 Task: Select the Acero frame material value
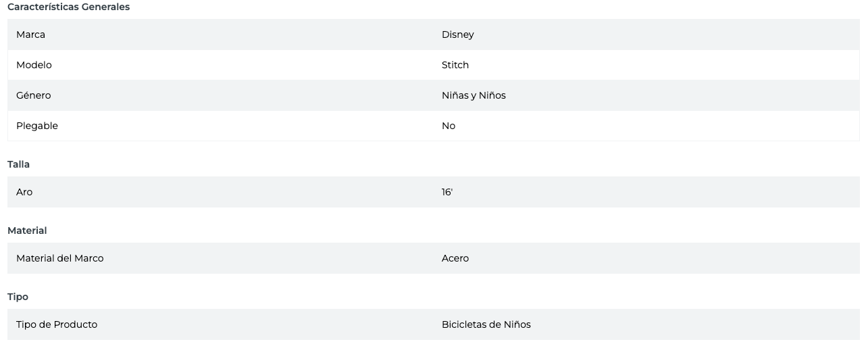coord(455,258)
